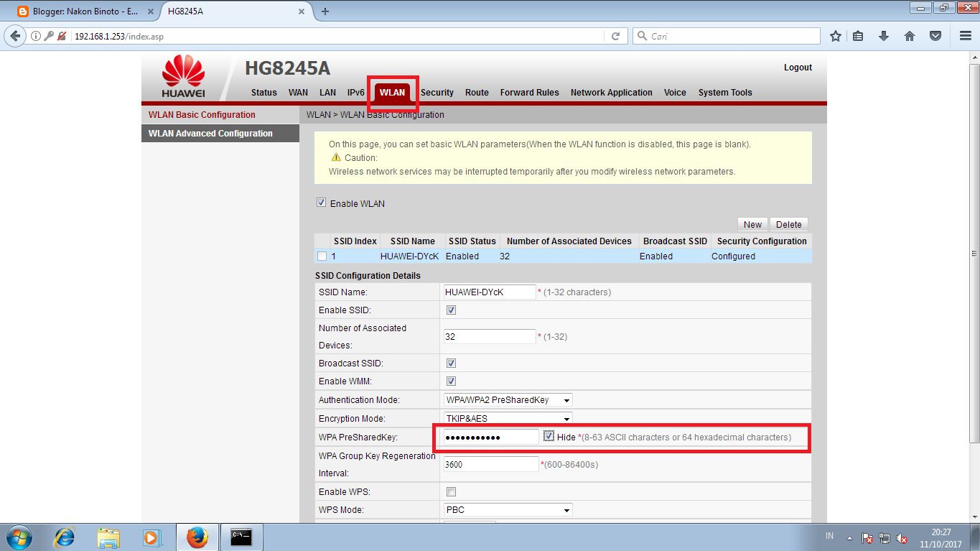Open the Downloads arrow icon
The image size is (980, 551).
884,36
